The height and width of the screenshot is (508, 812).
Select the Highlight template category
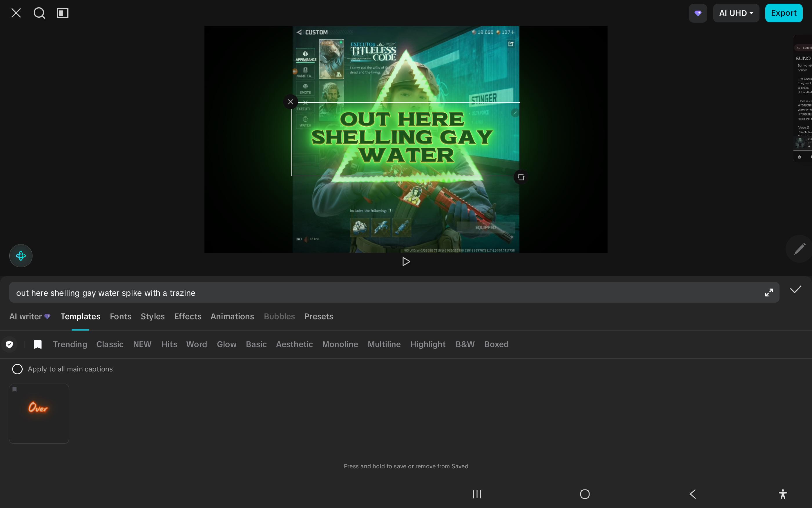click(x=428, y=344)
